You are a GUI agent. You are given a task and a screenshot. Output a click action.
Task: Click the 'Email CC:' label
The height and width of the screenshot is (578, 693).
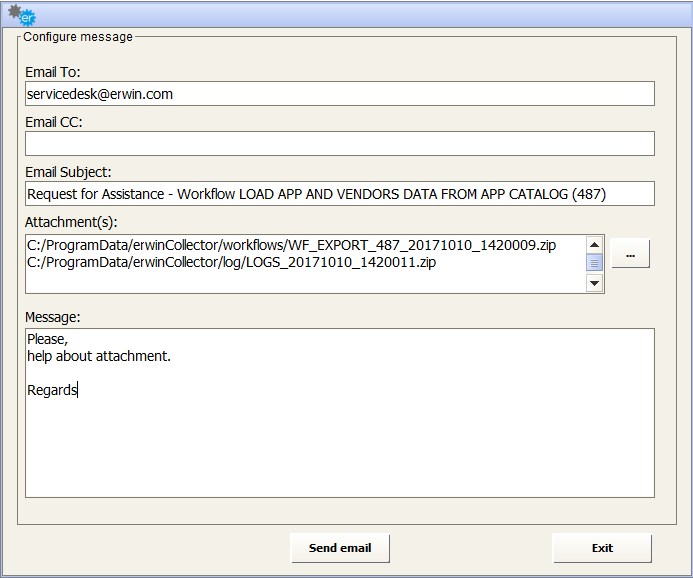click(x=54, y=122)
